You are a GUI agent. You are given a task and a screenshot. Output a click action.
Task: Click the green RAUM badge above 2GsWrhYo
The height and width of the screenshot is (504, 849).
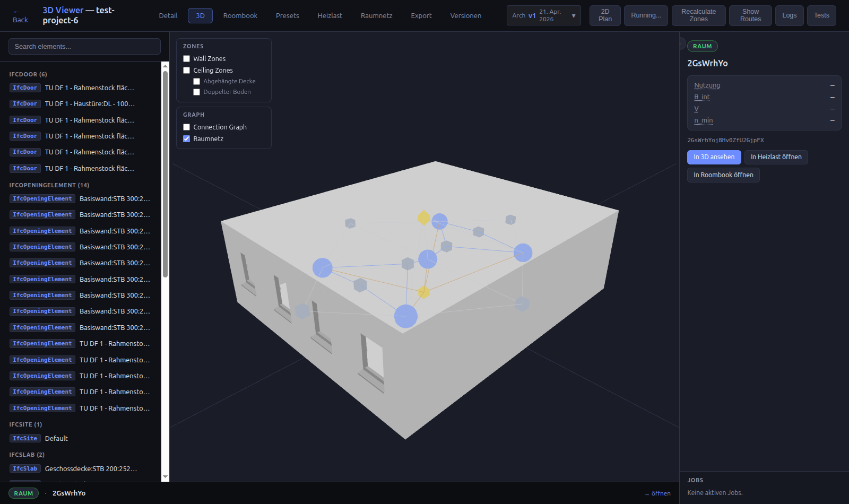[x=702, y=46]
